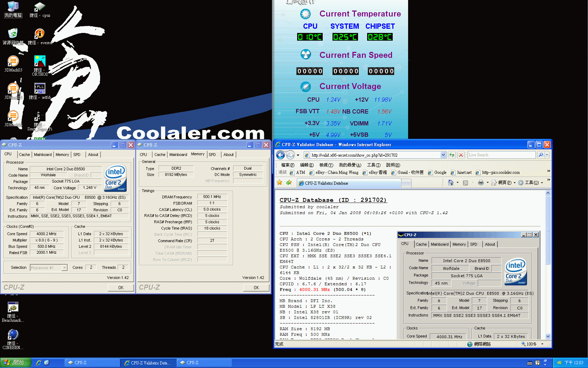Select About tab in middle CPU-Z window
Viewport: 588px width, 368px height.
click(228, 155)
